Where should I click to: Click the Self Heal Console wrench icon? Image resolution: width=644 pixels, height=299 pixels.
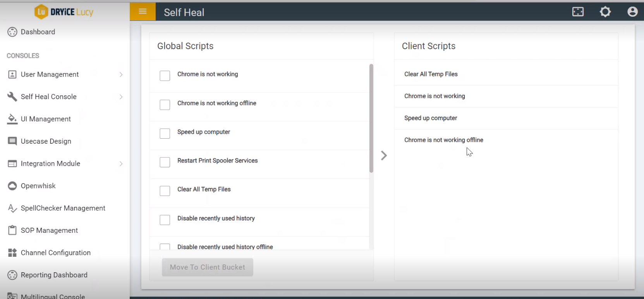point(12,96)
